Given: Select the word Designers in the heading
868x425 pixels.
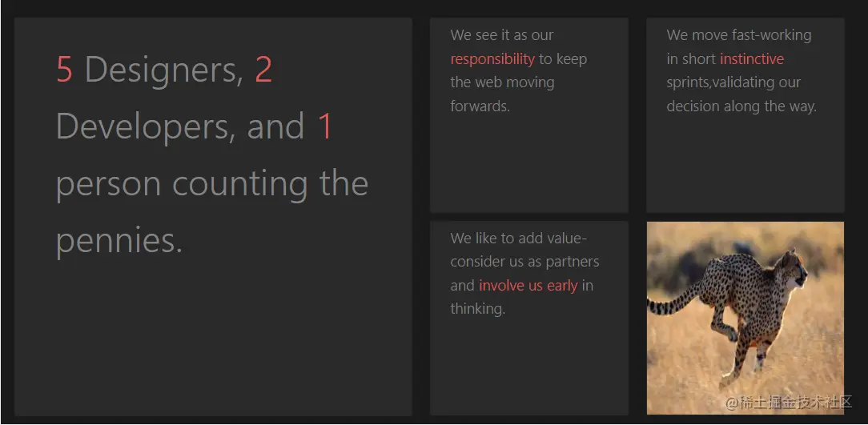Looking at the screenshot, I should pos(163,70).
